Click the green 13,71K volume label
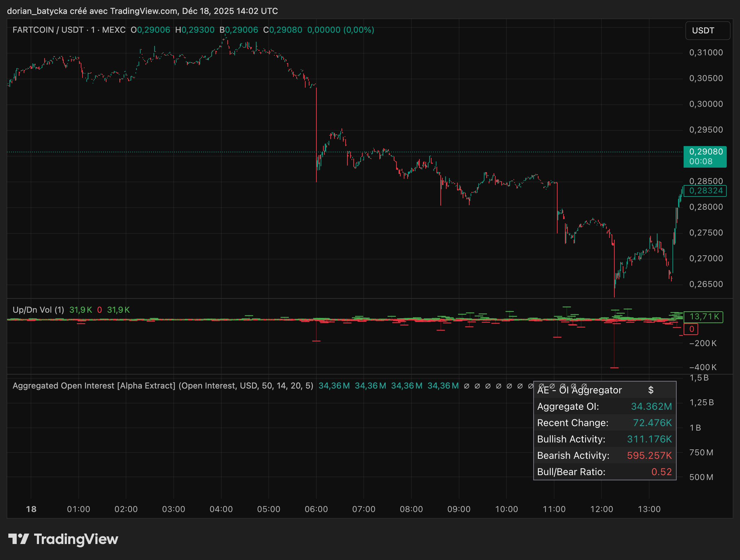 point(704,317)
